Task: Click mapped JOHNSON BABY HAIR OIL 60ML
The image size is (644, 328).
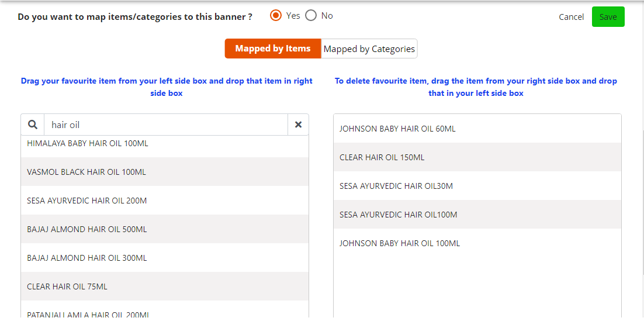Action: (397, 129)
